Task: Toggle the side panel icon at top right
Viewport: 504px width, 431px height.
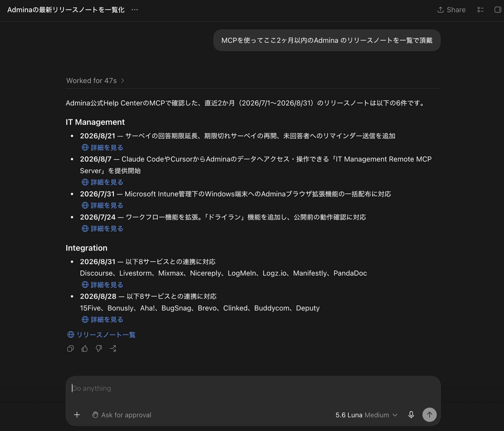Action: pyautogui.click(x=498, y=10)
